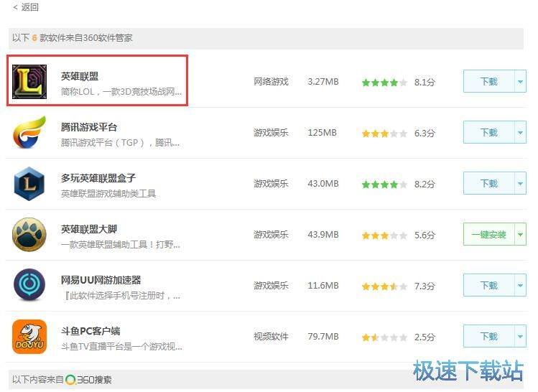
Task: Download 腾讯游戏平台 with its 下载 button
Action: click(x=488, y=132)
